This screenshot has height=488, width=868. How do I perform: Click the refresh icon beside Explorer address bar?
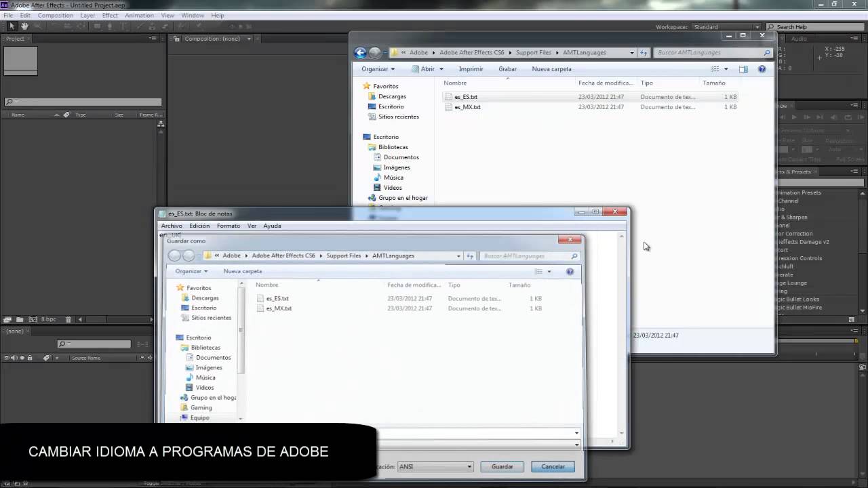tap(644, 52)
